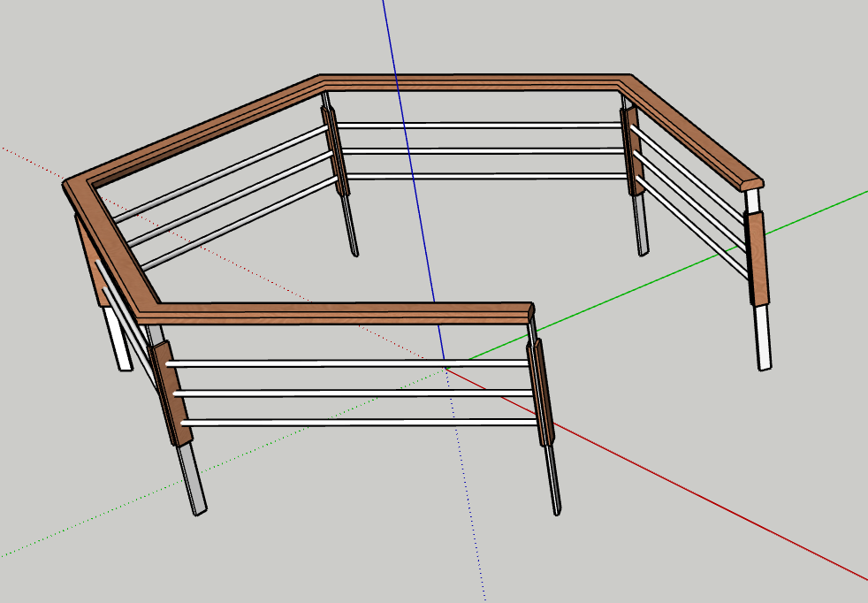Select the middle white rail in the front section
This screenshot has width=868, height=603.
pyautogui.click(x=354, y=393)
